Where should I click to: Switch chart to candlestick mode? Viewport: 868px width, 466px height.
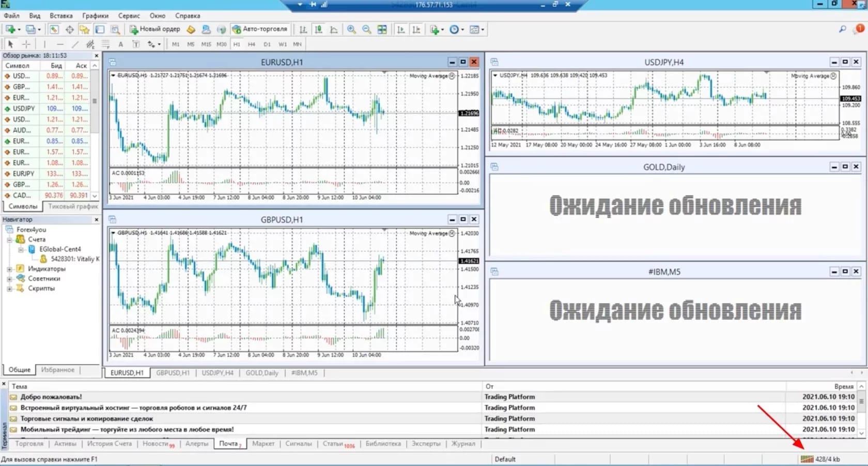(x=319, y=29)
